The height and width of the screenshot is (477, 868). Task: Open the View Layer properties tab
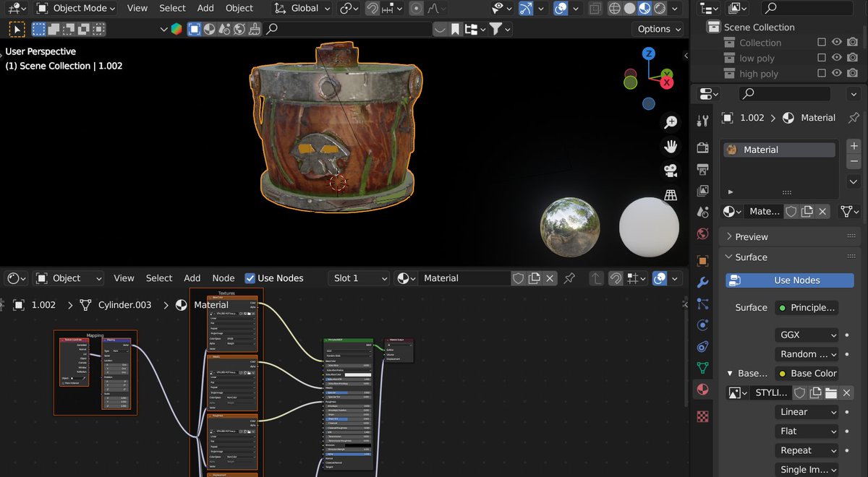702,192
